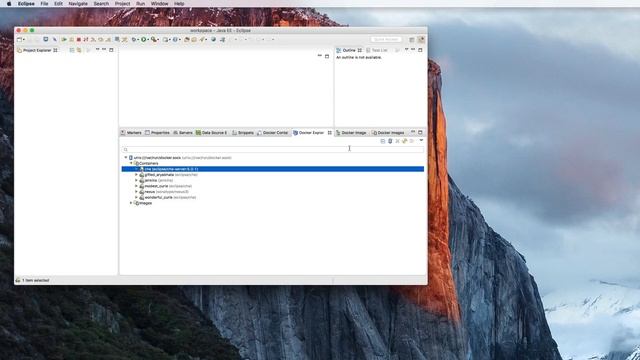The image size is (640, 360).
Task: Click the red Terminate stop icon
Action: 78,40
